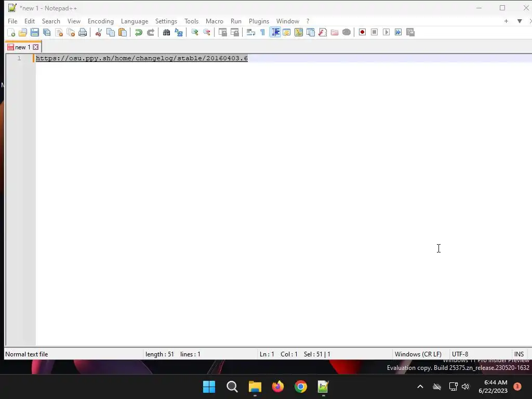Open Find with the binoculars icon
This screenshot has height=399, width=532.
tap(166, 32)
